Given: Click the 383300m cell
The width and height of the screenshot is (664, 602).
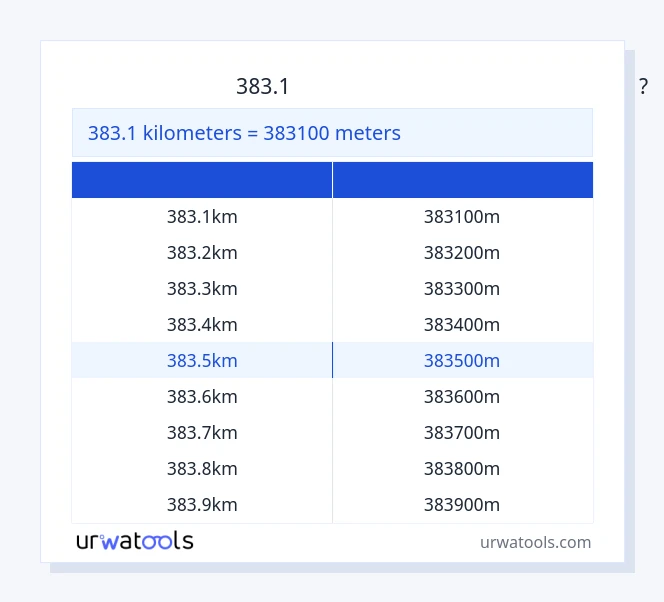Looking at the screenshot, I should (x=462, y=289).
